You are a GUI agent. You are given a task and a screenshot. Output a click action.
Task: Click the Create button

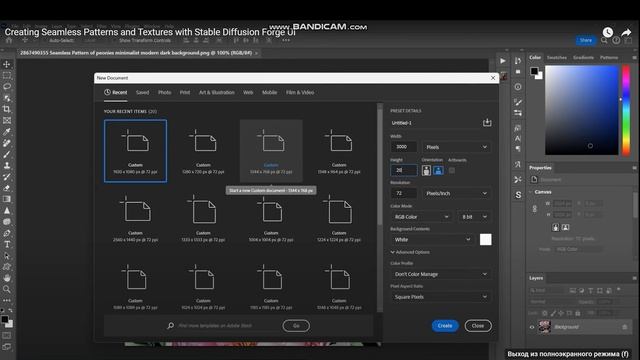(445, 326)
